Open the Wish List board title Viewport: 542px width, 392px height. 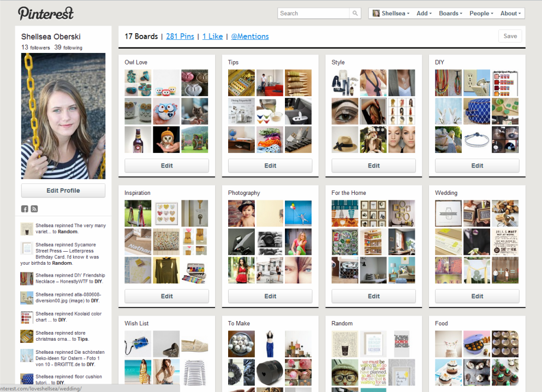(136, 324)
